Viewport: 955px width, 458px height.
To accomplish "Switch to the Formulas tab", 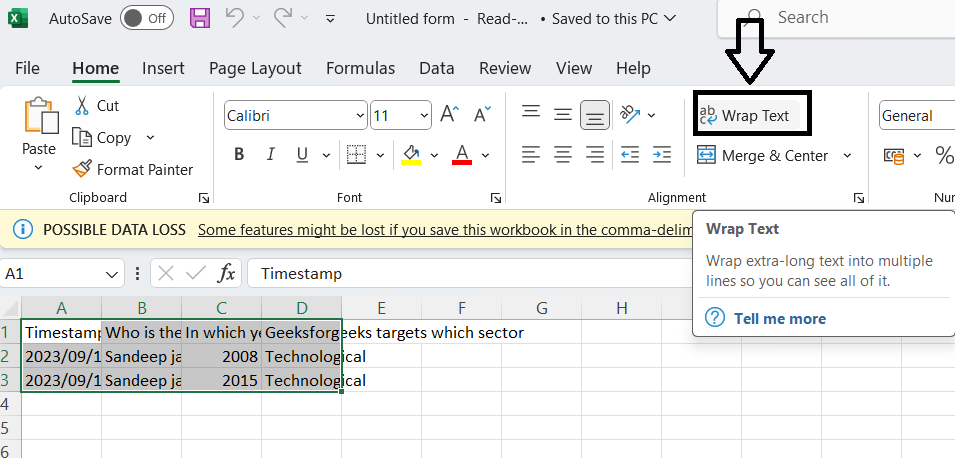I will [x=361, y=68].
